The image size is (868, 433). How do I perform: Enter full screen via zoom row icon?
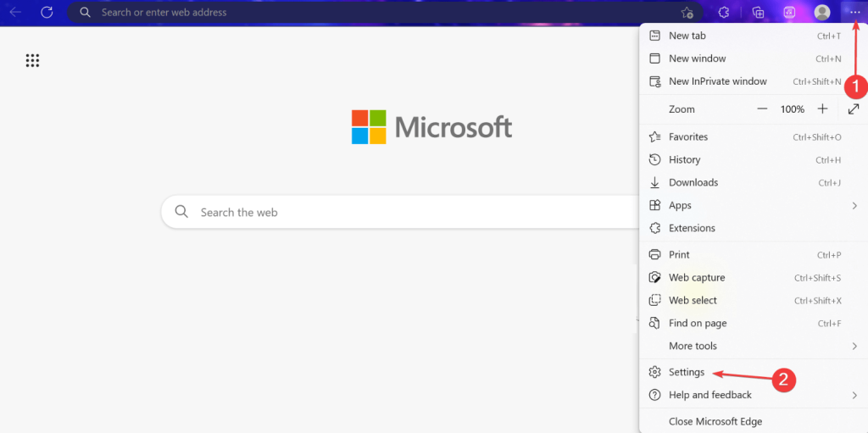tap(854, 109)
